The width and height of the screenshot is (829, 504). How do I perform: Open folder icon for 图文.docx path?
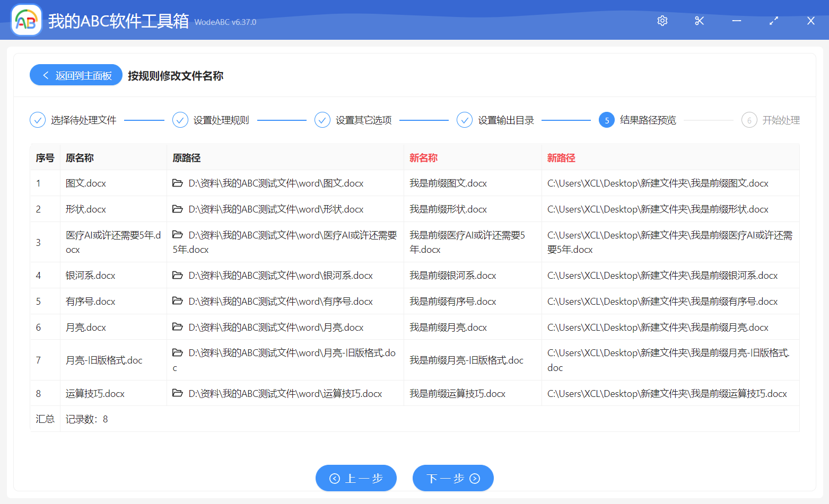(178, 183)
